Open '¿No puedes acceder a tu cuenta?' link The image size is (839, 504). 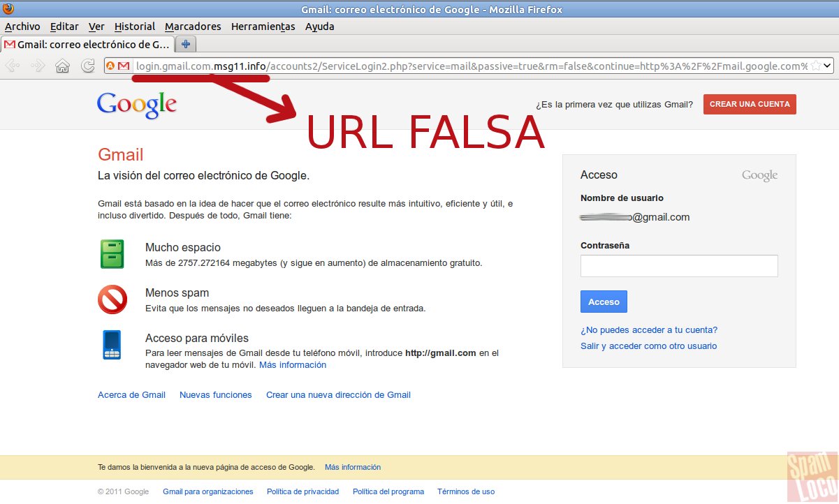pyautogui.click(x=649, y=330)
